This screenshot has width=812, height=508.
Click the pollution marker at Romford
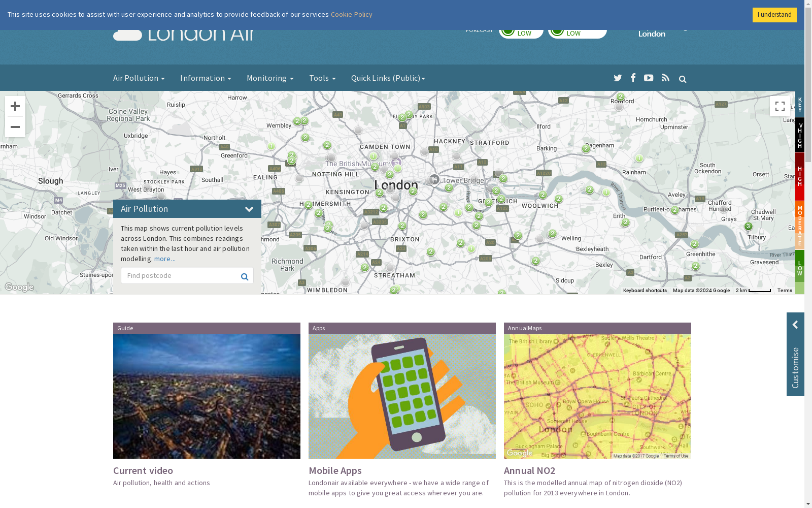[x=620, y=97]
